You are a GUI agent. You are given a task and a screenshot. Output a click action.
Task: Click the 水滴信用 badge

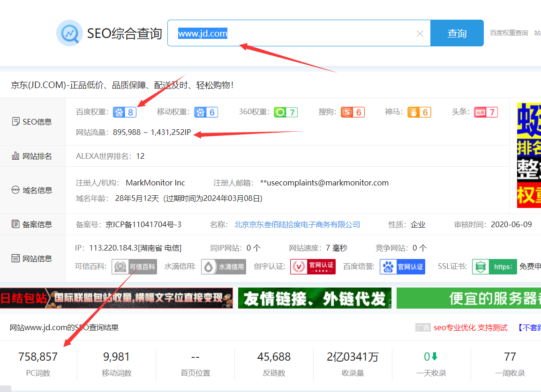(x=224, y=266)
